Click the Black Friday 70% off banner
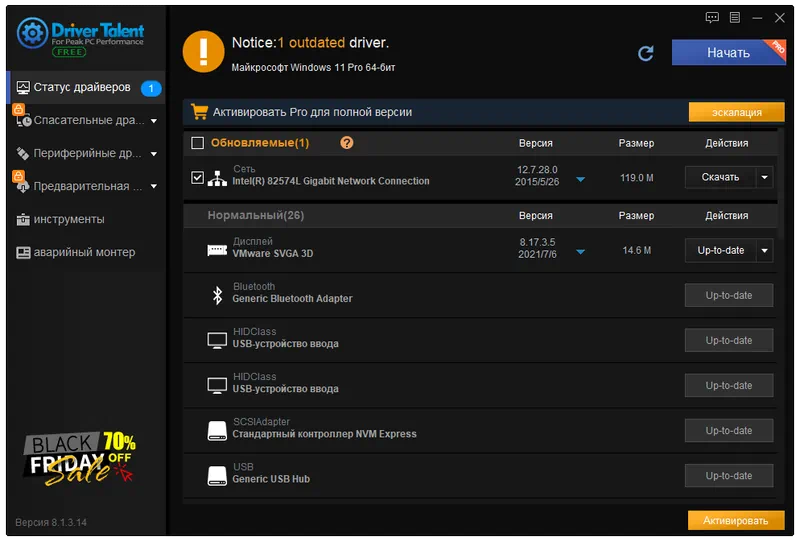This screenshot has height=542, width=800. [79, 458]
